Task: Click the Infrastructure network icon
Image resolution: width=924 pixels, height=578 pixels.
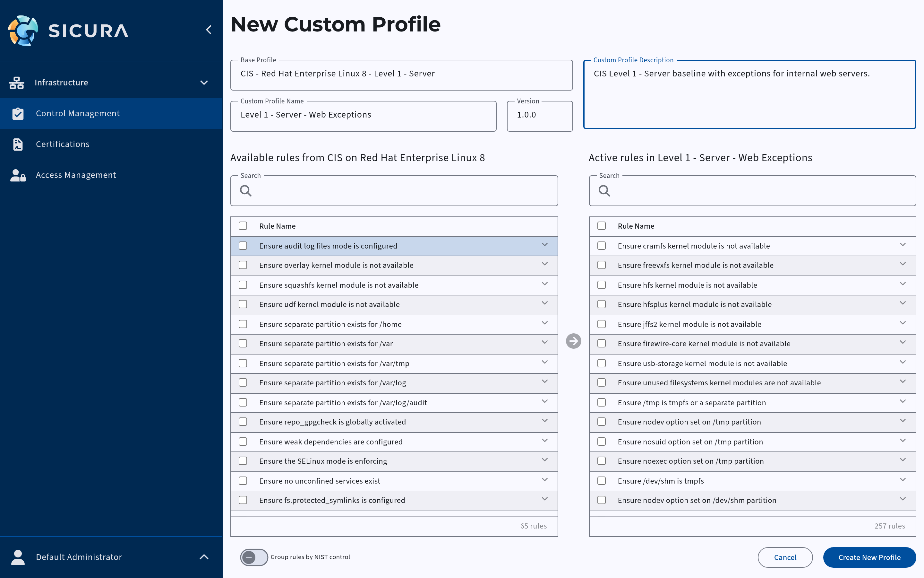Action: click(x=17, y=83)
